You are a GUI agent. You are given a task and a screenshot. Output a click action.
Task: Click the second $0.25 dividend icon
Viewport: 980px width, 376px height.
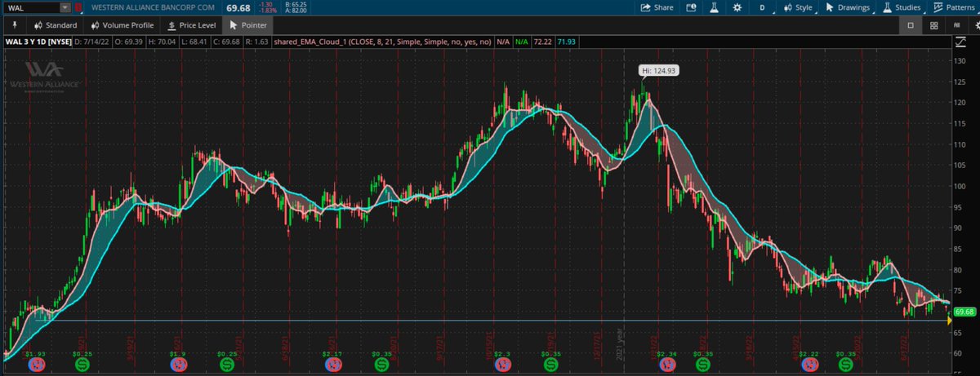225,365
